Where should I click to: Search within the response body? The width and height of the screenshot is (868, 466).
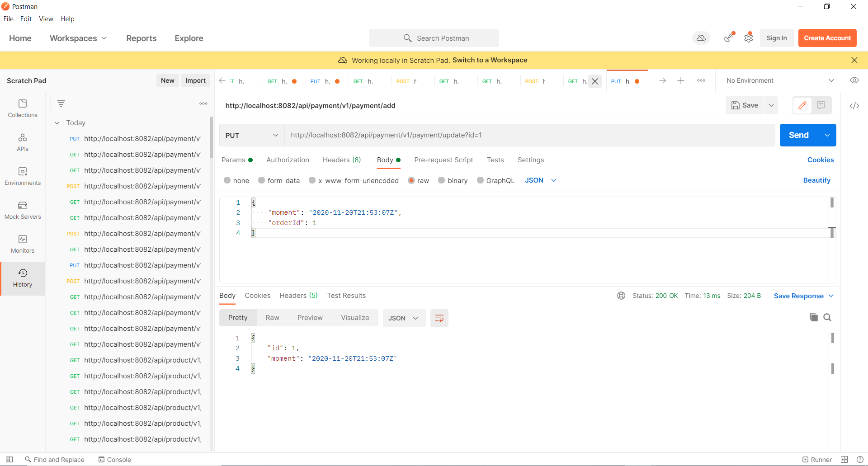827,317
